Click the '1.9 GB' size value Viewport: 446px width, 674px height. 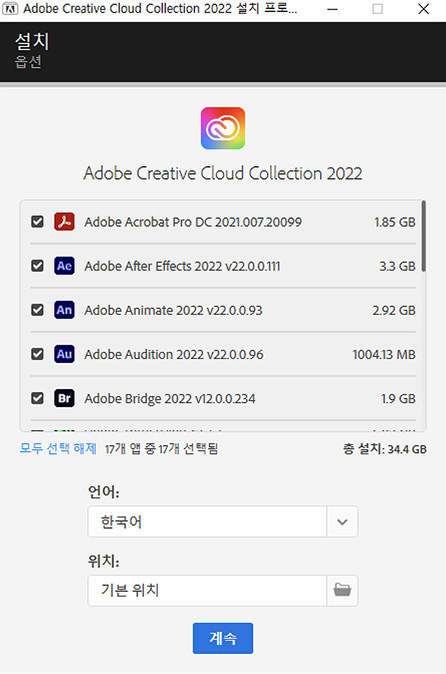click(x=398, y=399)
